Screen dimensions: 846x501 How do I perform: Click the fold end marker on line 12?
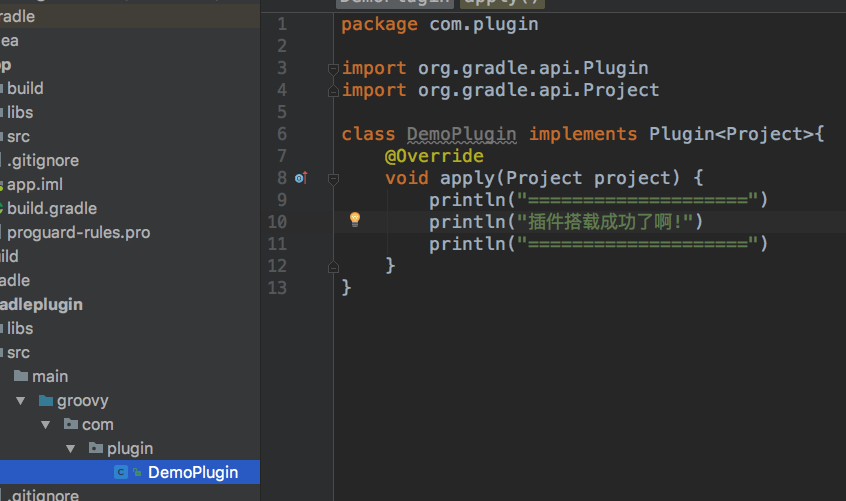333,266
